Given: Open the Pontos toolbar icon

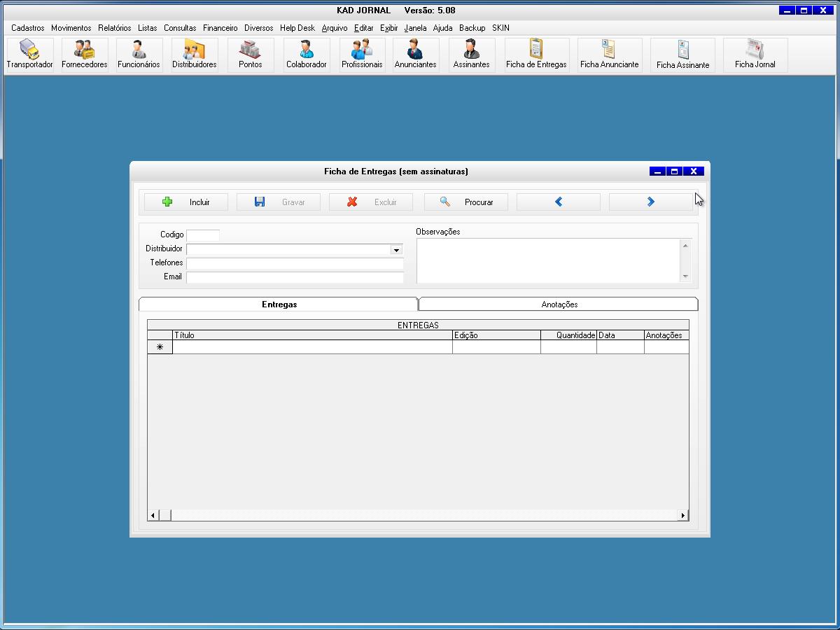Looking at the screenshot, I should tap(250, 55).
